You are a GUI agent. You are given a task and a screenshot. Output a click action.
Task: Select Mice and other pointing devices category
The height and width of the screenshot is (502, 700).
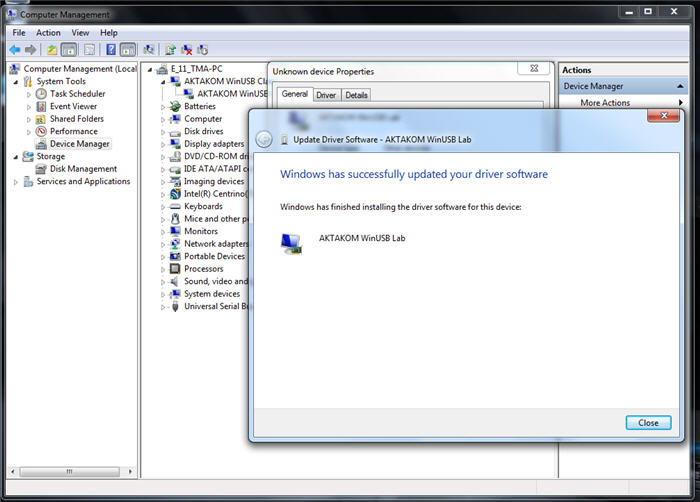pos(216,219)
